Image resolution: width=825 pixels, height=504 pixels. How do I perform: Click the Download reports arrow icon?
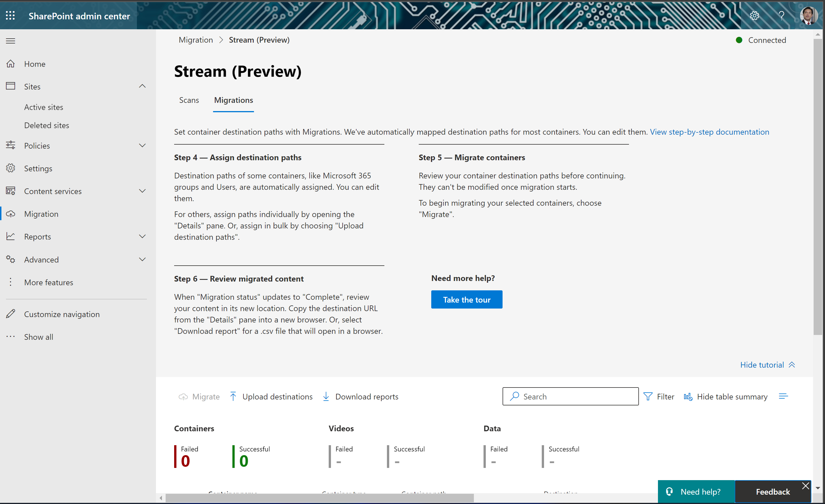[x=326, y=397]
